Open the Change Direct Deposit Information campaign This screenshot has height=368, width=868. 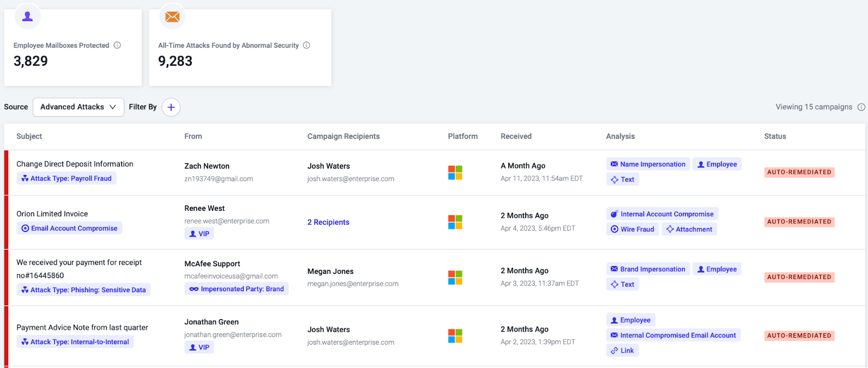75,164
